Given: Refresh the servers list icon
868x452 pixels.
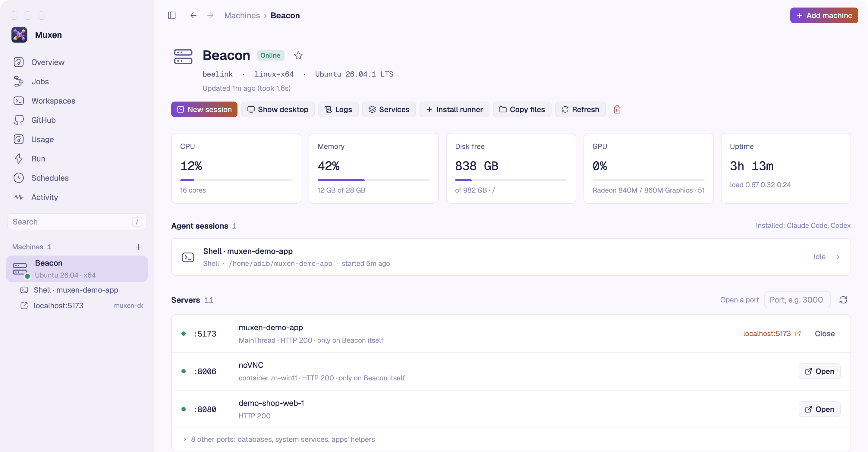Looking at the screenshot, I should [843, 300].
